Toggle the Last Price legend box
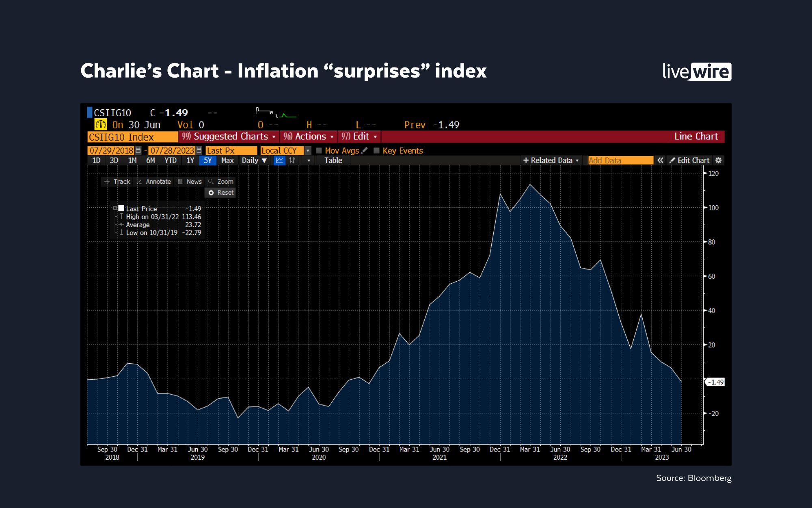 [x=121, y=208]
